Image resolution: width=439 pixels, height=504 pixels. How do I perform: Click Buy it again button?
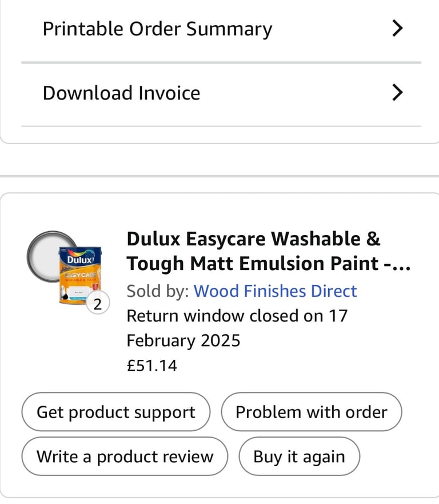pyautogui.click(x=299, y=457)
